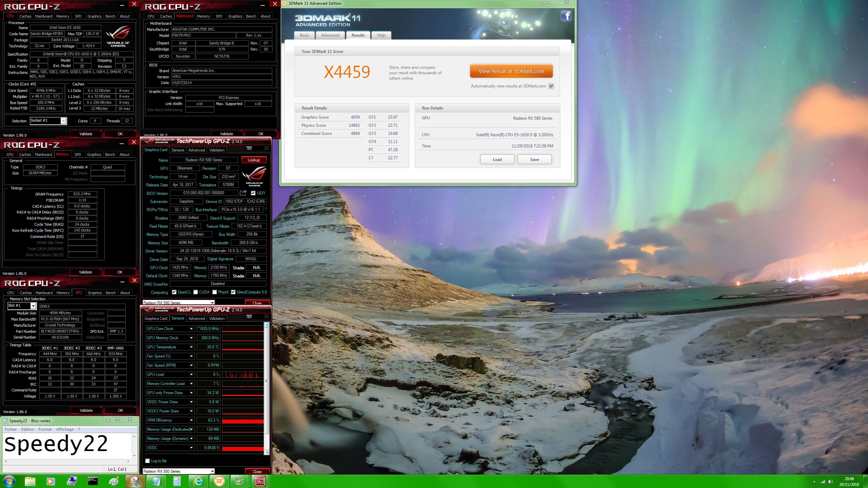Open Sensors tab in GPU-Z Graphics Card window
This screenshot has width=868, height=488.
coord(178,150)
